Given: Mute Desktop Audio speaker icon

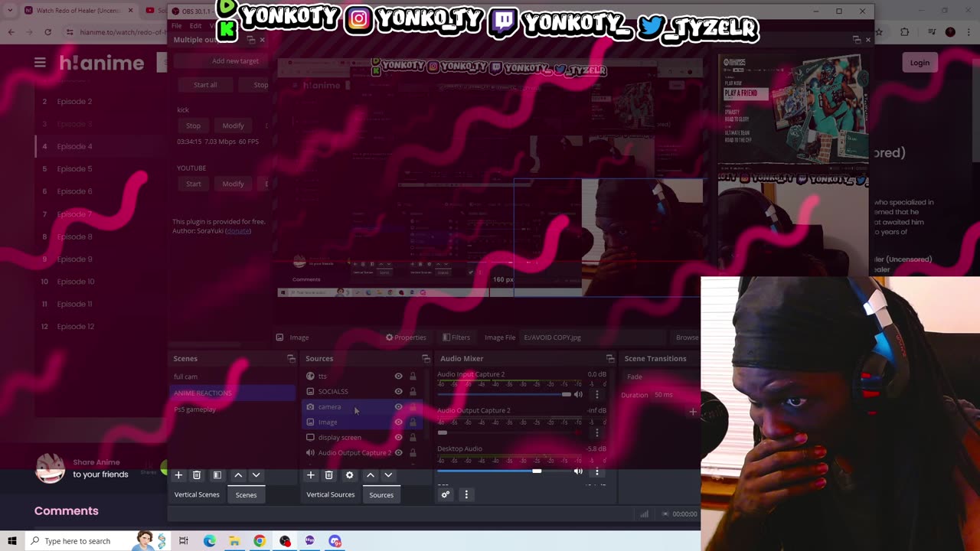Looking at the screenshot, I should pos(578,471).
